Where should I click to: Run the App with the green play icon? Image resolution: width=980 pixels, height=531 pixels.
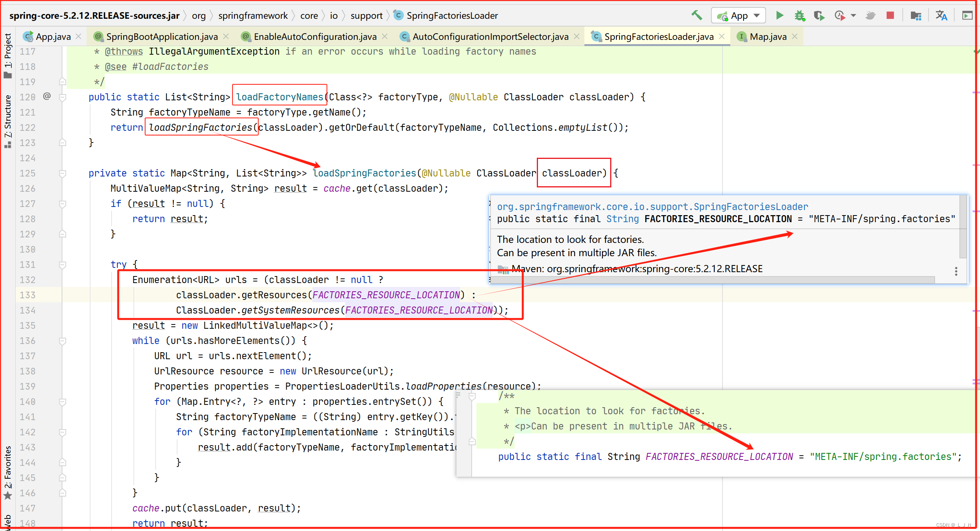point(779,15)
